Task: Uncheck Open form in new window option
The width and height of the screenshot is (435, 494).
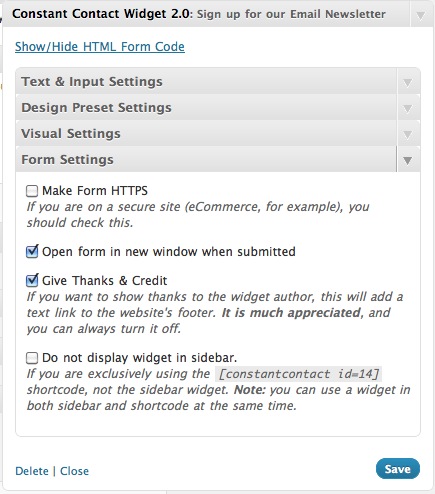Action: tap(32, 252)
